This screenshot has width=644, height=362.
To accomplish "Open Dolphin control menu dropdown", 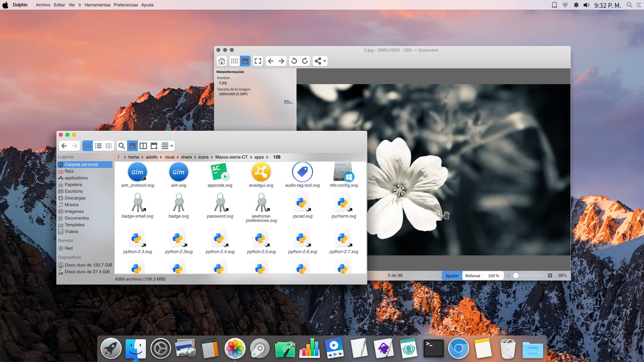I will click(x=167, y=146).
